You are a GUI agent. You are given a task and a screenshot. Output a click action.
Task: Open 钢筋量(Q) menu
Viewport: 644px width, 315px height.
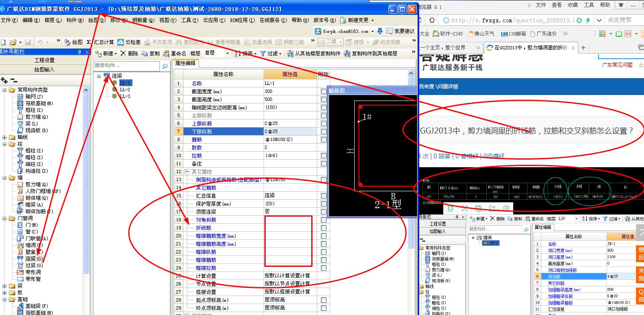(x=143, y=20)
